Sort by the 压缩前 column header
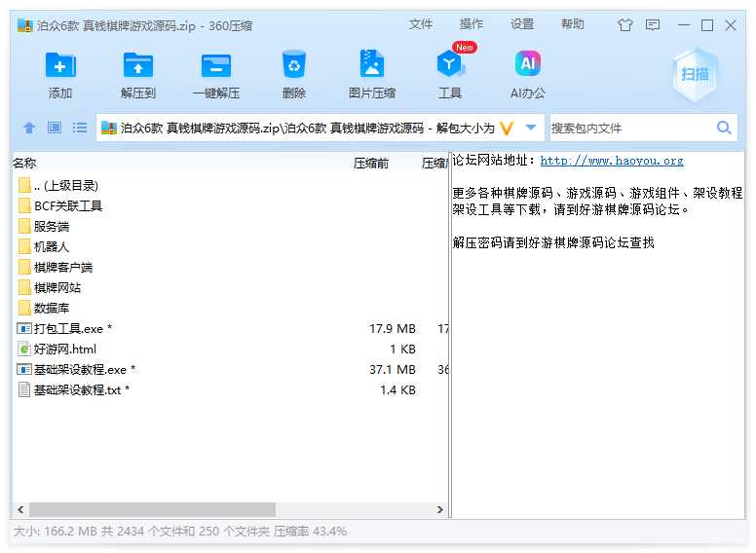The height and width of the screenshot is (553, 756). point(371,164)
